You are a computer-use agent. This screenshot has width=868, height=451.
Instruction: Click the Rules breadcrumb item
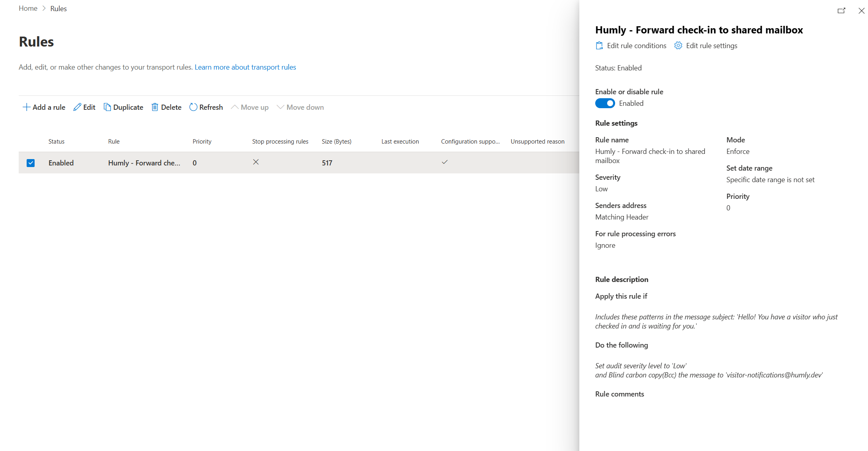tap(58, 9)
